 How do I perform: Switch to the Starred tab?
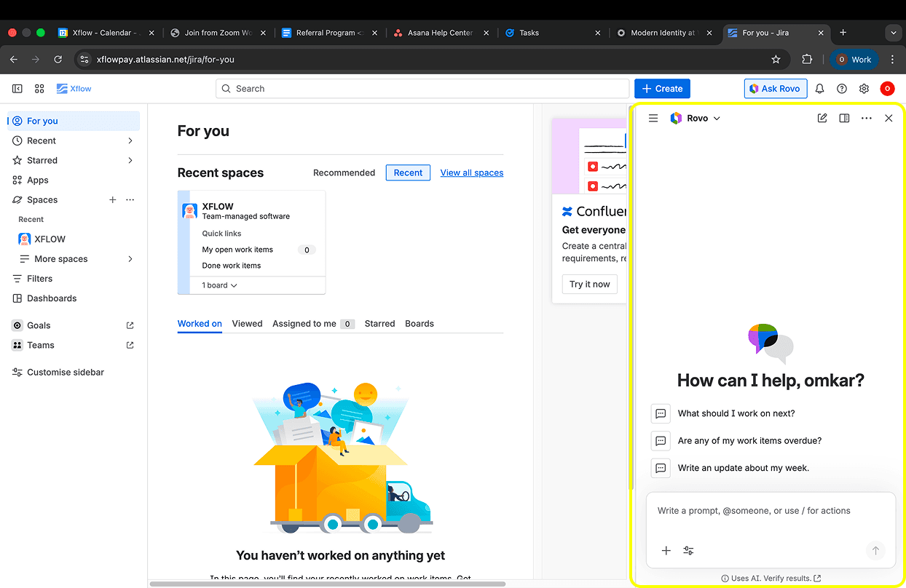379,324
